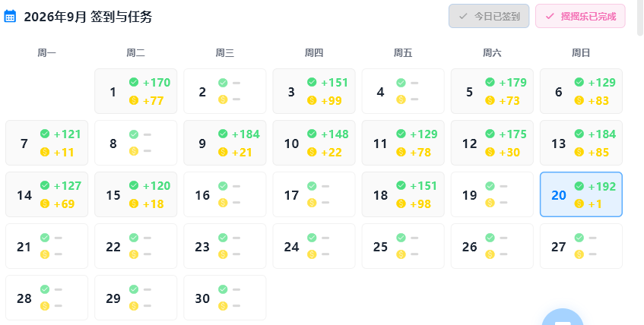
Task: Click the 周日 weekday header
Action: pyautogui.click(x=581, y=52)
